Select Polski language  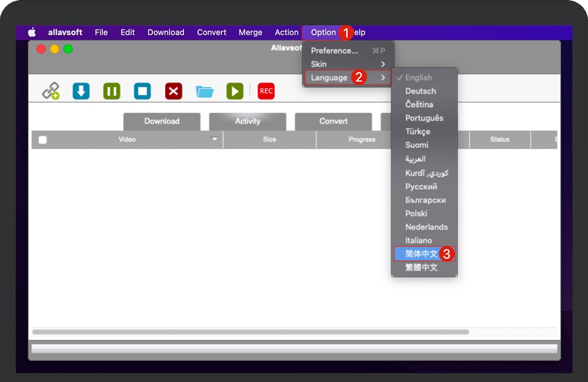tap(424, 213)
